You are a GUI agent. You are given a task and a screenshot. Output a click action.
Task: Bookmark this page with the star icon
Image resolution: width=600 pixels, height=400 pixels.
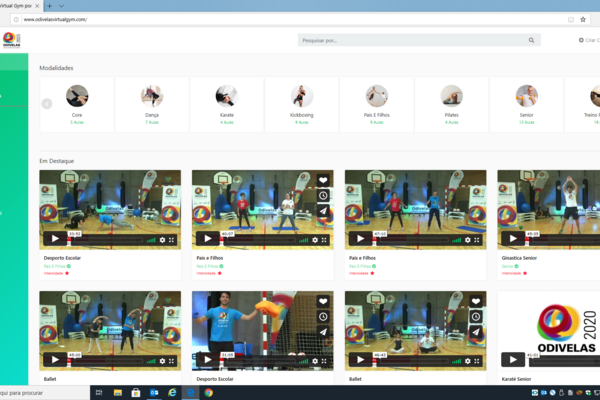(583, 19)
